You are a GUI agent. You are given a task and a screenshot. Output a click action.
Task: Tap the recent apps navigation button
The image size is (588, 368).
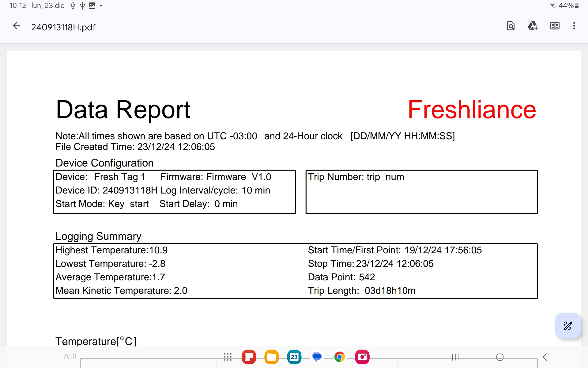click(455, 357)
